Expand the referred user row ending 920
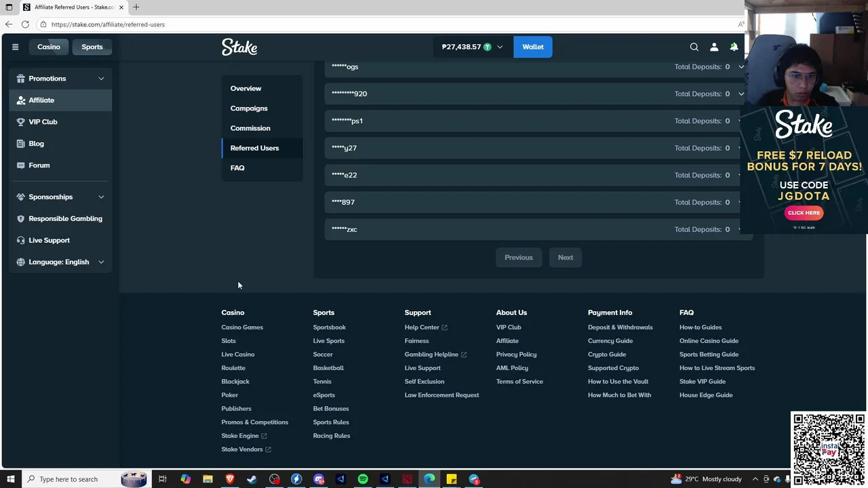Screen dimensions: 868x488 pos(538,94)
